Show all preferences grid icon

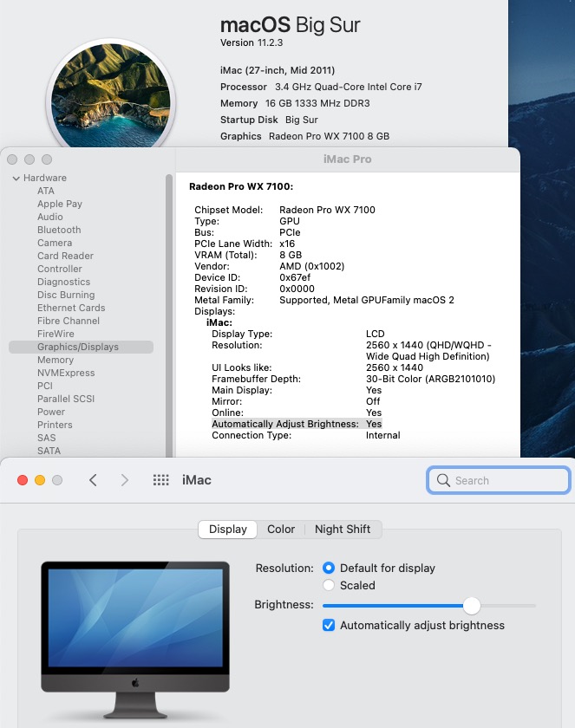tap(161, 480)
